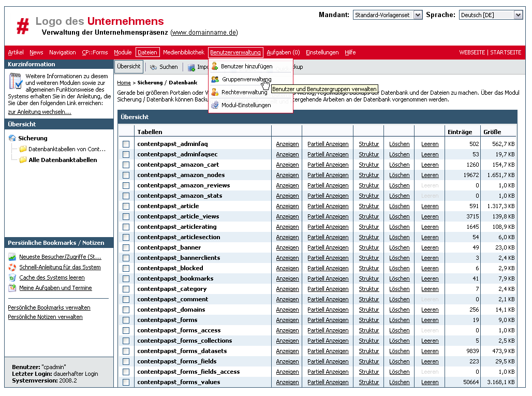532x396 pixels.
Task: Open the Hilfe menu
Action: pos(350,52)
